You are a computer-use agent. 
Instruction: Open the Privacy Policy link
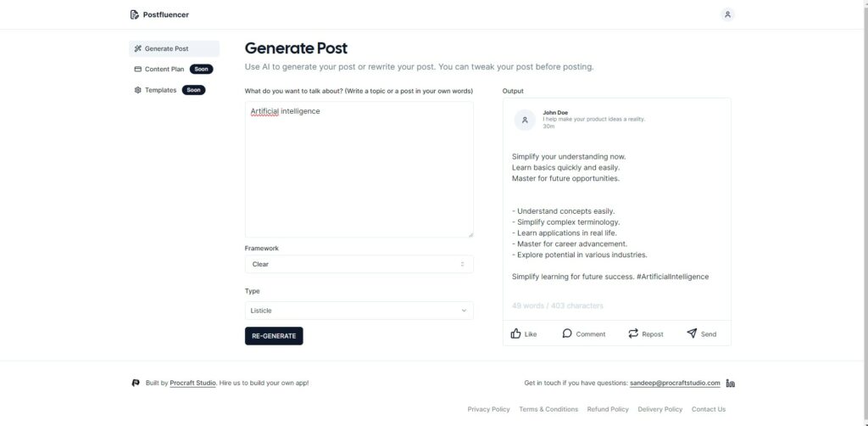pyautogui.click(x=488, y=409)
